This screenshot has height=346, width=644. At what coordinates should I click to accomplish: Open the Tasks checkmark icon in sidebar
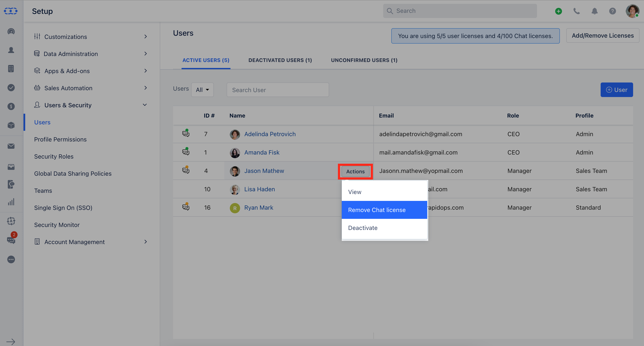tap(11, 88)
